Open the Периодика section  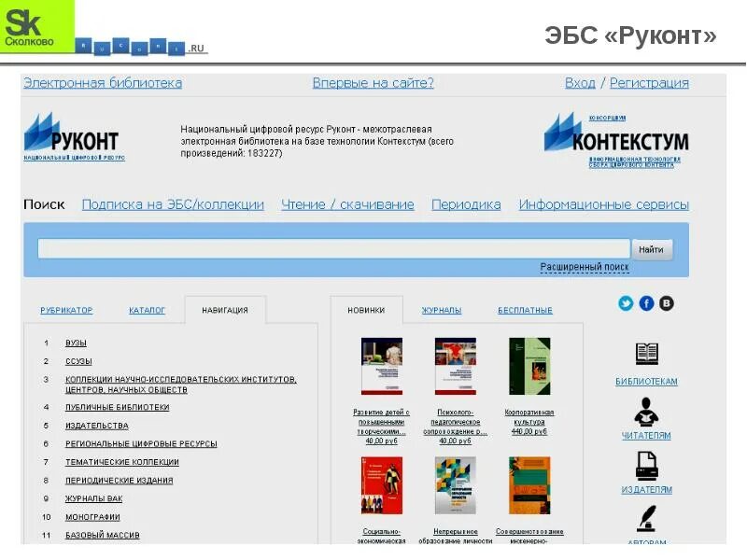pos(466,204)
